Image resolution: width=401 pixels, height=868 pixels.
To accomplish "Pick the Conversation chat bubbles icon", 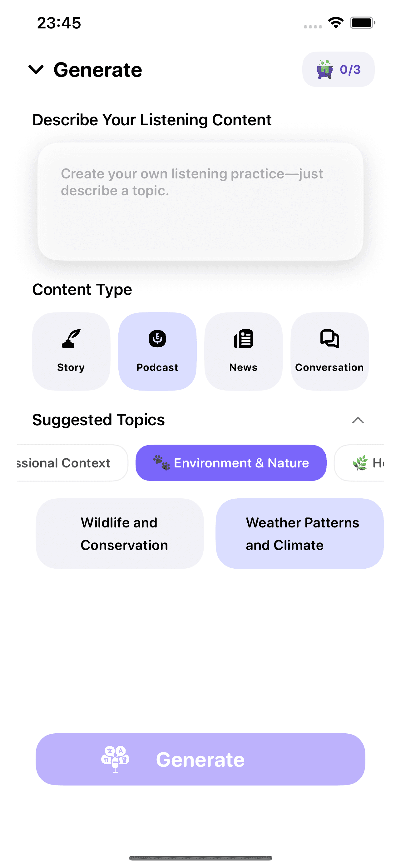I will click(329, 338).
